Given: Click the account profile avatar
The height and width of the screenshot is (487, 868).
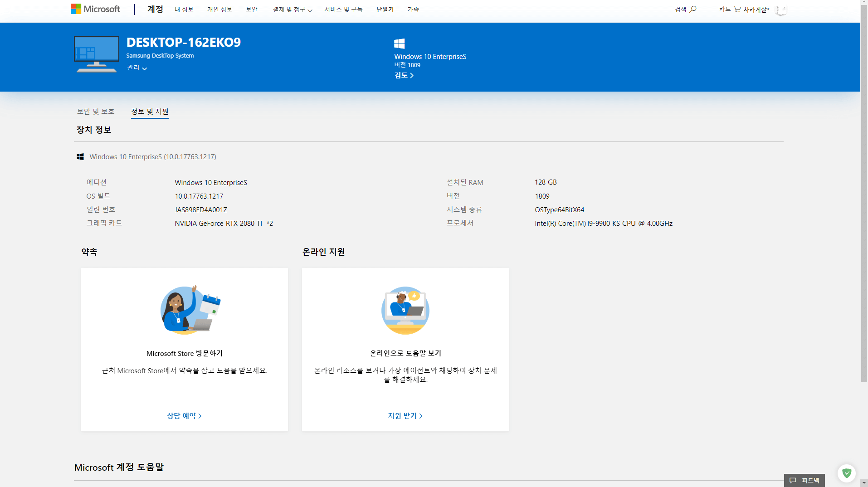Looking at the screenshot, I should pyautogui.click(x=781, y=10).
